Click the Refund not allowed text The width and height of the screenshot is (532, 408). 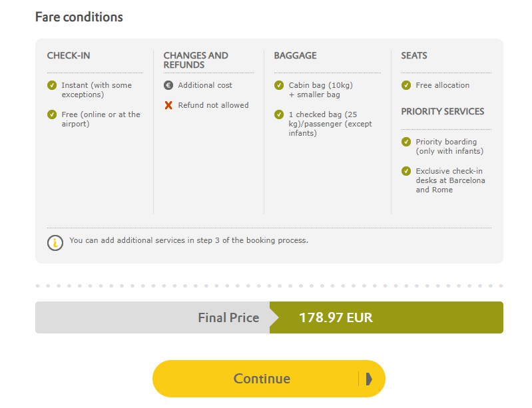coord(214,105)
